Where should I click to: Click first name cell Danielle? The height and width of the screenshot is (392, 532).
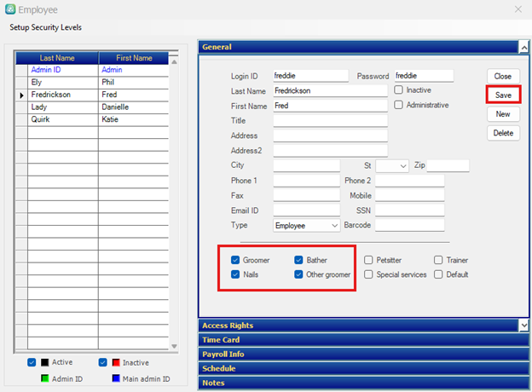point(133,107)
